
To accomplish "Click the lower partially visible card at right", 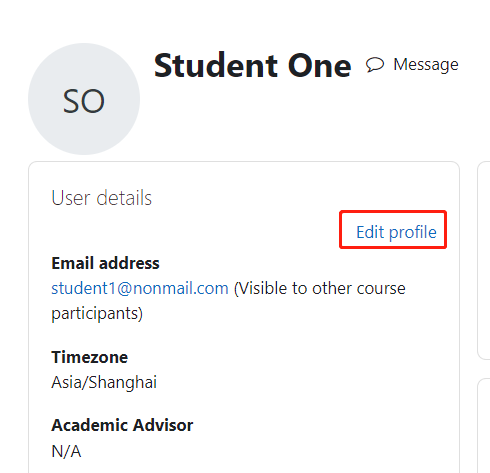I will pos(484,426).
